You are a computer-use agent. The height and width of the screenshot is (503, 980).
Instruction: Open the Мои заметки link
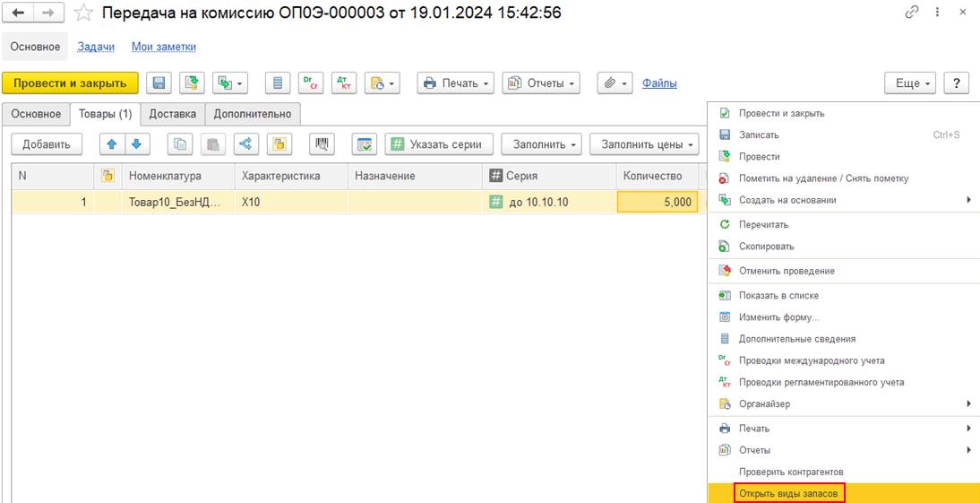coord(164,47)
